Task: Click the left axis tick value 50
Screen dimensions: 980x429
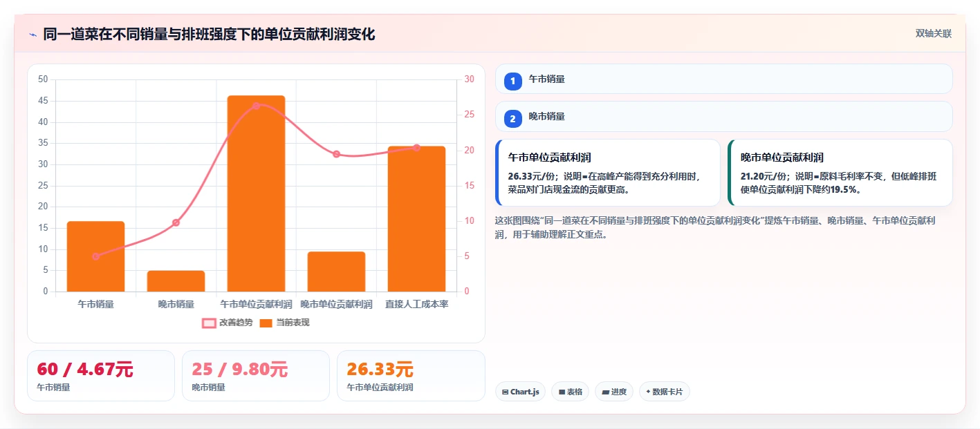Action: [x=43, y=79]
